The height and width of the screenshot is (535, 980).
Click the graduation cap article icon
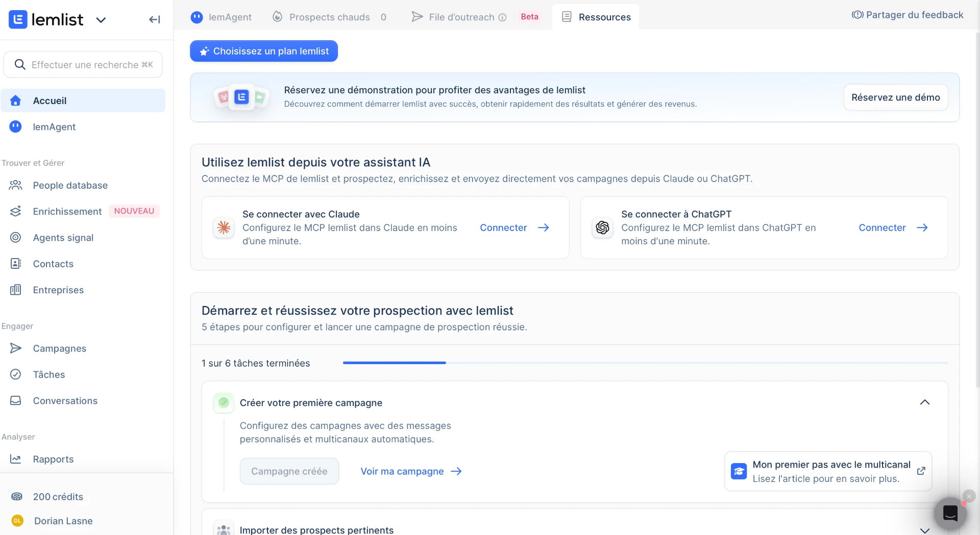(x=739, y=471)
